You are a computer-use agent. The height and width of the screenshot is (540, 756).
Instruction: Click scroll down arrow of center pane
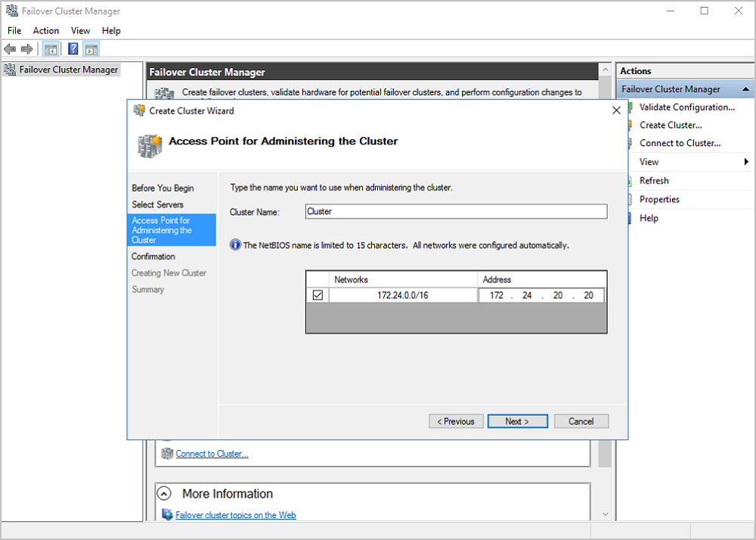[x=605, y=514]
